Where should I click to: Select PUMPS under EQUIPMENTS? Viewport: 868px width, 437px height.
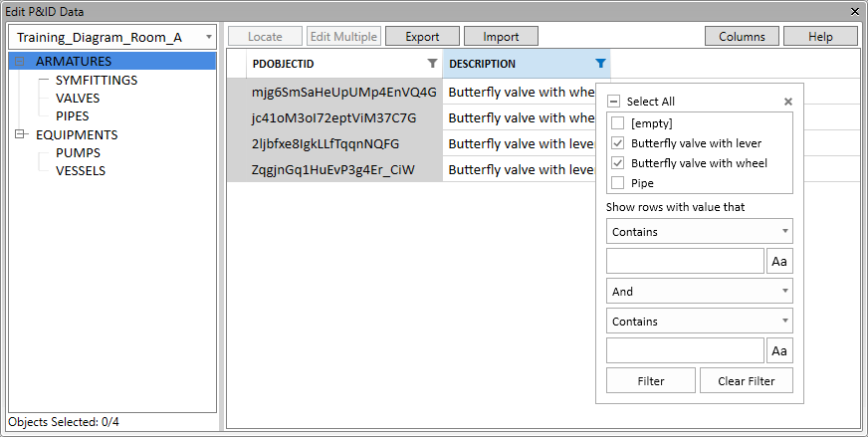click(x=78, y=153)
